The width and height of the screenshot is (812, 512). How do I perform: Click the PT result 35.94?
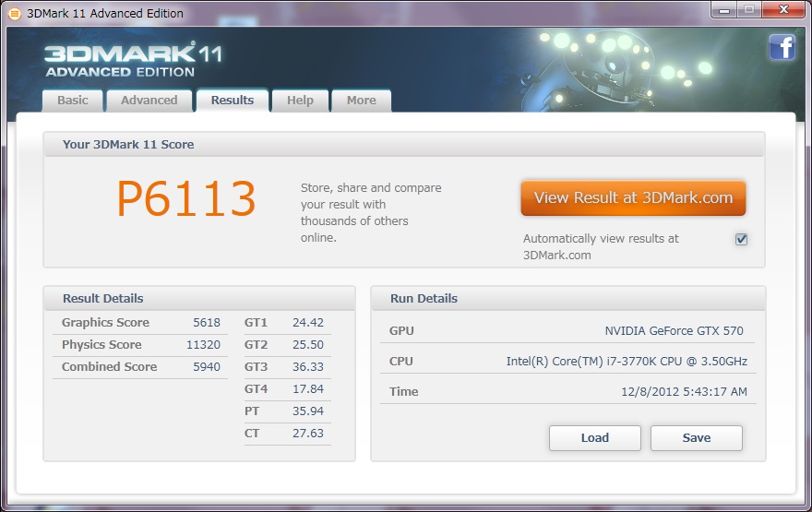pyautogui.click(x=308, y=411)
